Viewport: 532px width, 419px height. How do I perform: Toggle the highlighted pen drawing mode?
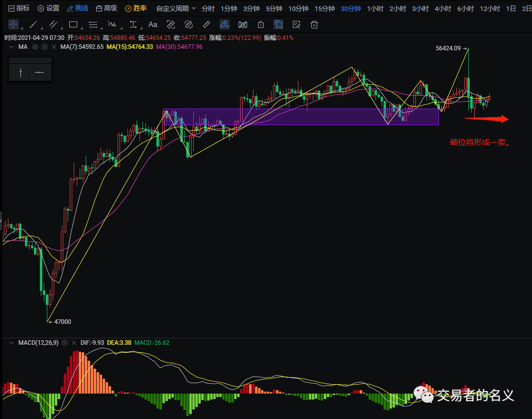224,24
